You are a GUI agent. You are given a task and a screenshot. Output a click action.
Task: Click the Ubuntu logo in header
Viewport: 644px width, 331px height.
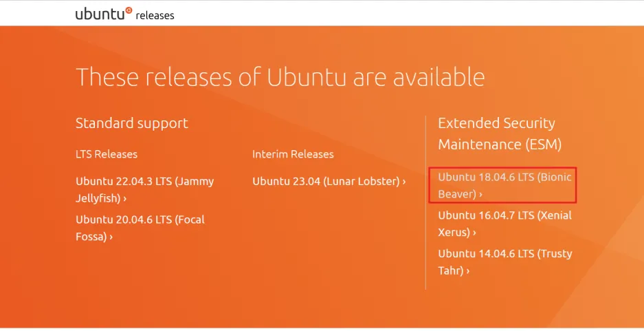(x=104, y=14)
